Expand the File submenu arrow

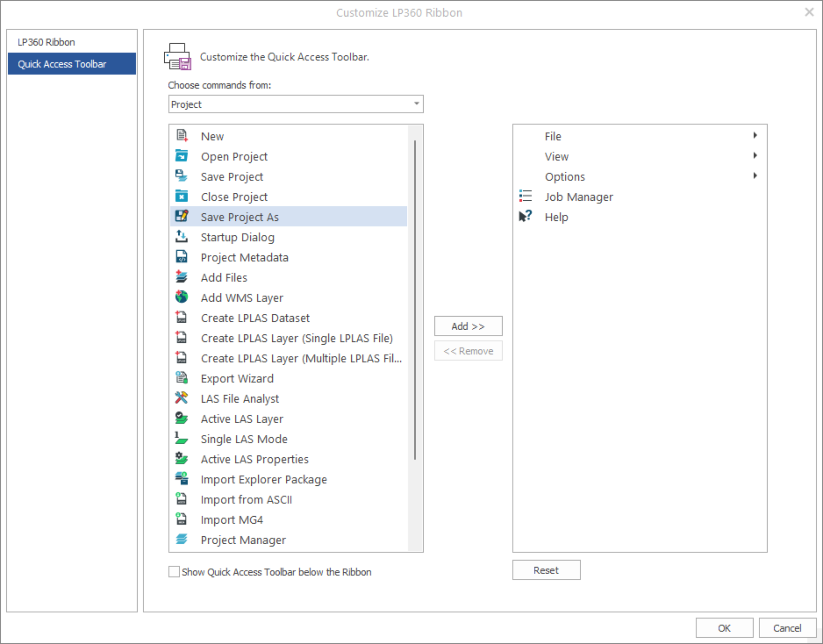pos(755,135)
